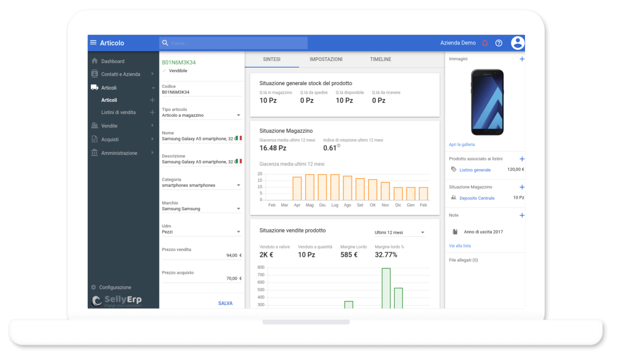Click the Contatti e Azienda icon

pos(94,74)
